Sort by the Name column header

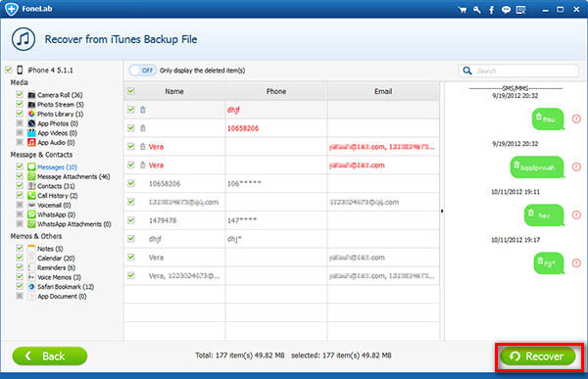[174, 91]
